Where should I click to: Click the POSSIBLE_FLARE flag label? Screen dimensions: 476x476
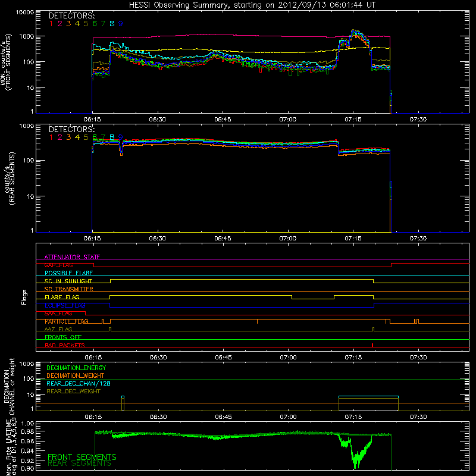pyautogui.click(x=68, y=273)
